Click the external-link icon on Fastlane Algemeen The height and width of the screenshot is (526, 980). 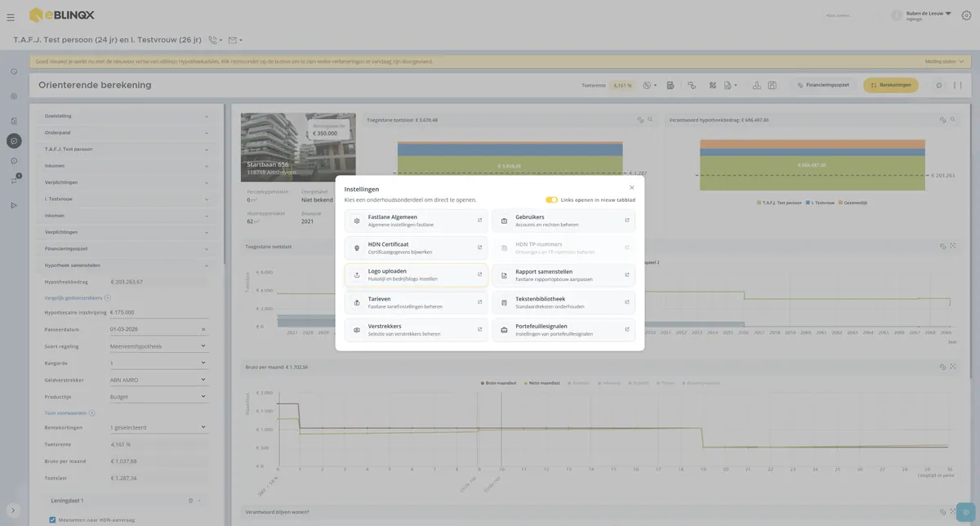[x=479, y=220]
